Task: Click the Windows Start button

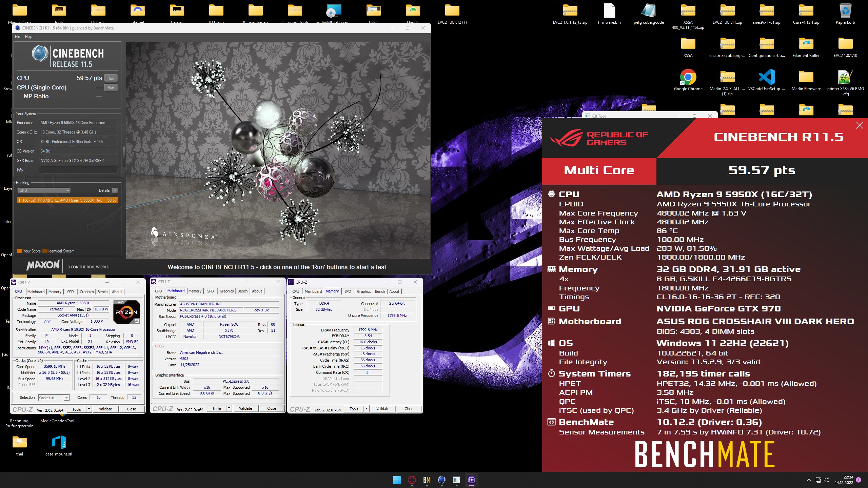Action: tap(397, 480)
